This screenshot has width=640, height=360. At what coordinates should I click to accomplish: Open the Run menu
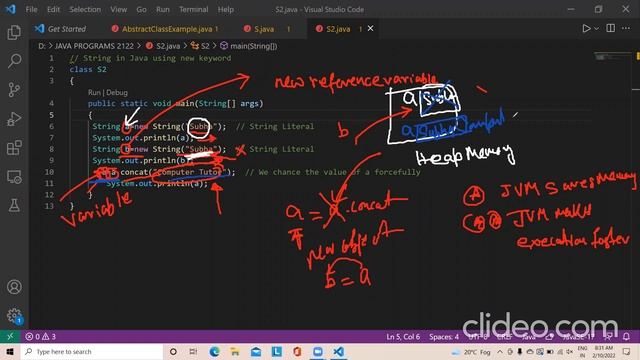162,9
